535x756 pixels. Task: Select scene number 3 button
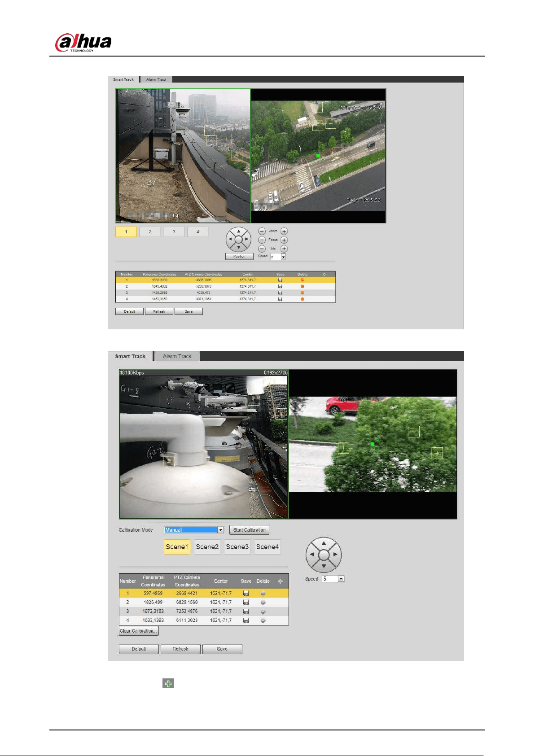click(174, 232)
